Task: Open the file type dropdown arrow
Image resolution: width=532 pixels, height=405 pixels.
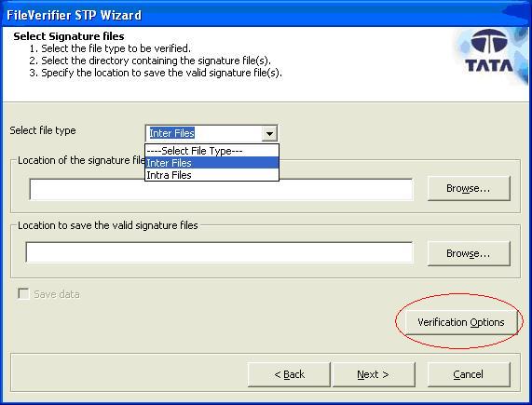Action: click(x=270, y=133)
